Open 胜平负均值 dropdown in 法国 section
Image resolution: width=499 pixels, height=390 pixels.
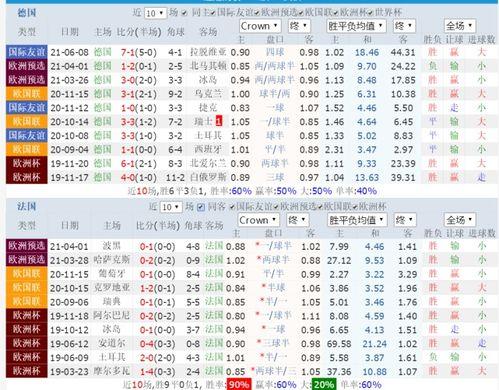coord(357,220)
